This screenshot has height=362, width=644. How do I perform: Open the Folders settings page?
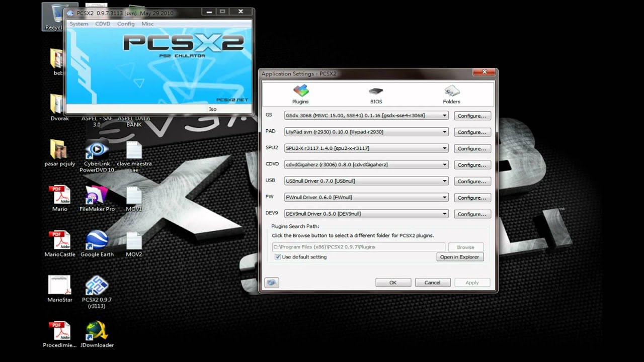pos(451,94)
